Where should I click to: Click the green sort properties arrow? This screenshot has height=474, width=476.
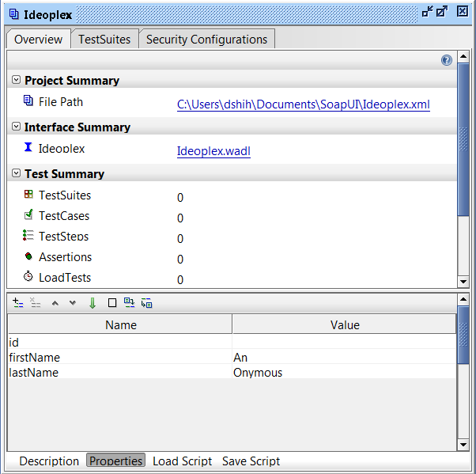tap(93, 303)
